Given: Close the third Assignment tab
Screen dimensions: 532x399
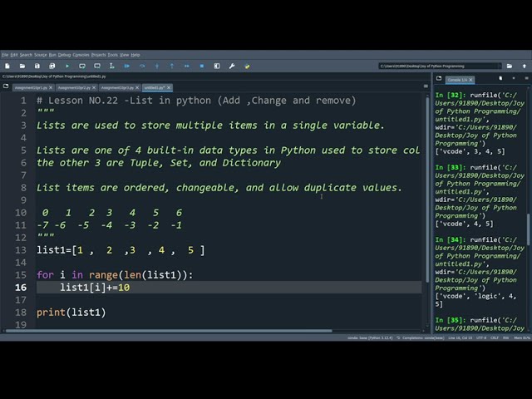Looking at the screenshot, I should 137,87.
